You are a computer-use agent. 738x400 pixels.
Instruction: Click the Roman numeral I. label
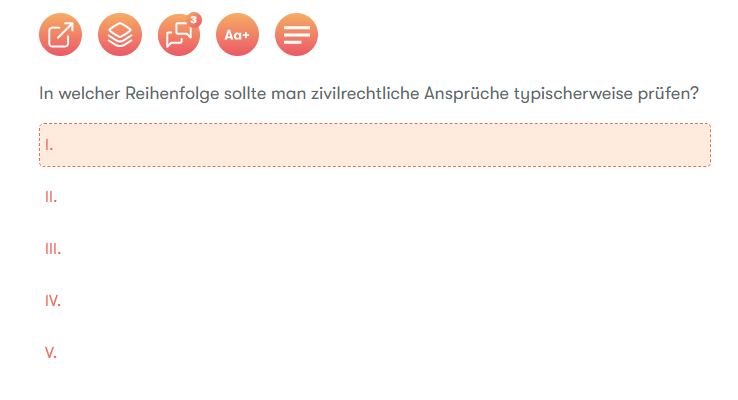click(x=49, y=145)
